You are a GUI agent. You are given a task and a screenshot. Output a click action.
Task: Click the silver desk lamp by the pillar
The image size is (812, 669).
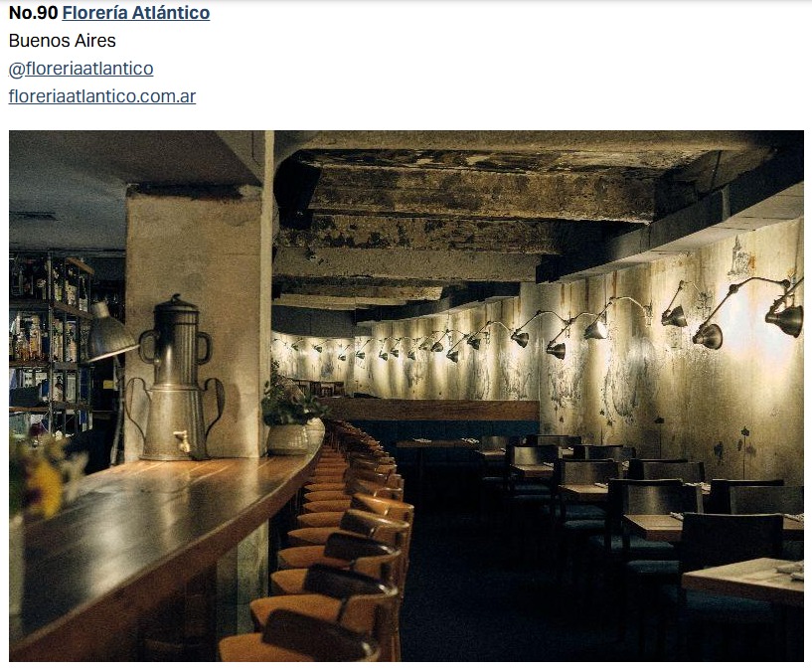pos(108,331)
